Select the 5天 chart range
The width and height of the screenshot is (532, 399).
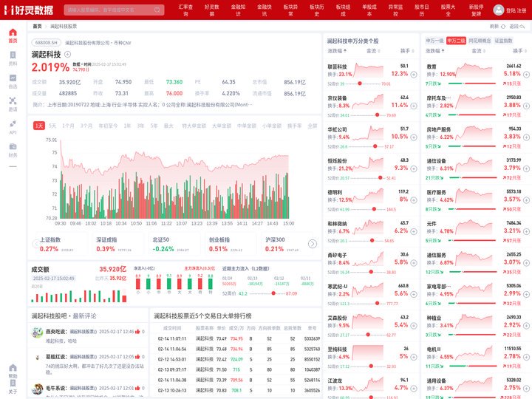(52, 126)
